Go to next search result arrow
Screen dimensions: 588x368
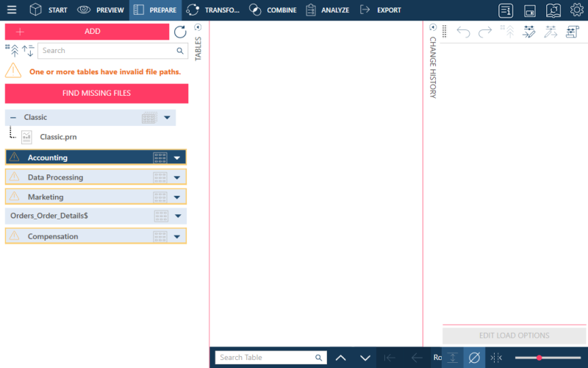tap(365, 358)
